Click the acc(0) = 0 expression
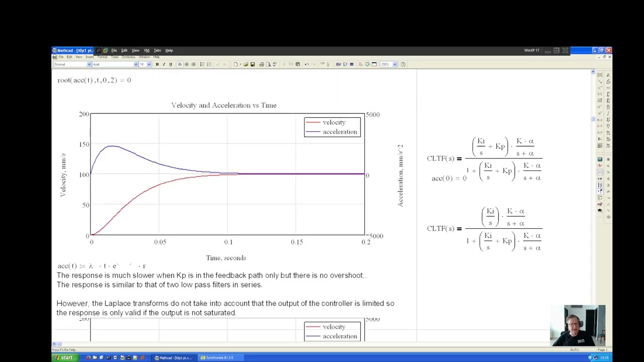The width and height of the screenshot is (644, 362). (449, 178)
